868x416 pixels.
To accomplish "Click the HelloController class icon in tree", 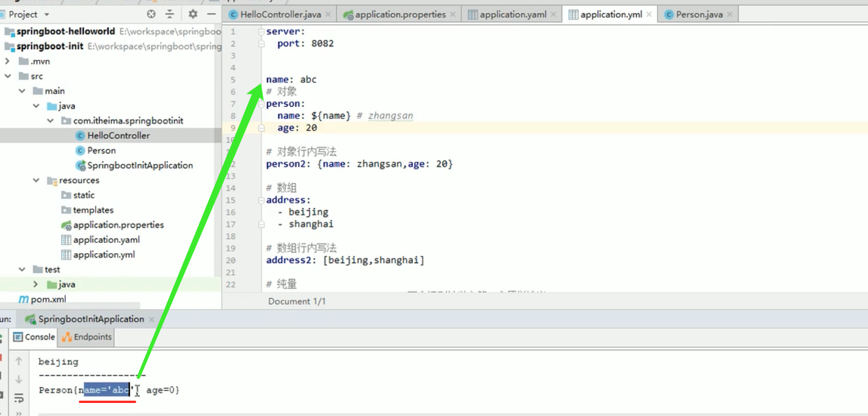I will tap(81, 136).
